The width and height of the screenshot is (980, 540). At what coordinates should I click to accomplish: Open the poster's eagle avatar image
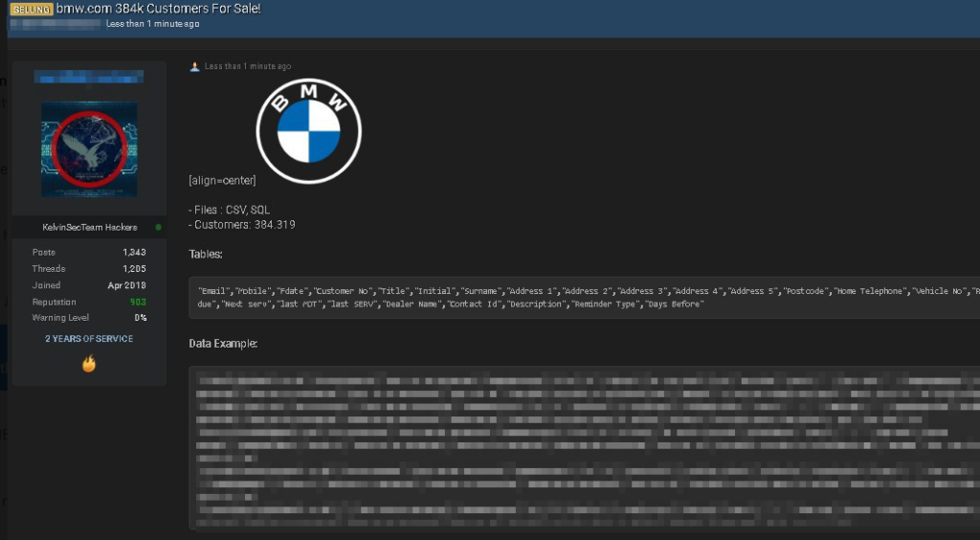[x=89, y=149]
